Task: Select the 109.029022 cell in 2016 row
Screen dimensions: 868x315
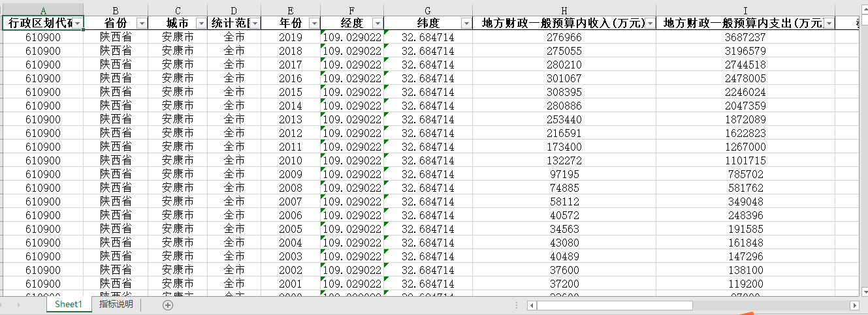Action: (351, 78)
